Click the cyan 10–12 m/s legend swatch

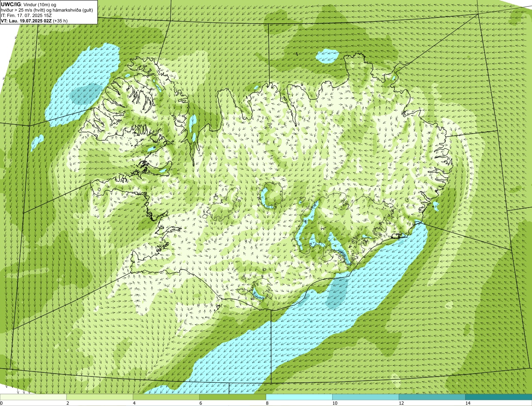(x=366, y=397)
